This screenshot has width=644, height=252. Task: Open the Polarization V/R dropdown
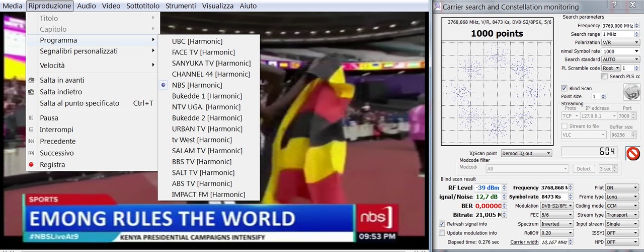(x=620, y=43)
